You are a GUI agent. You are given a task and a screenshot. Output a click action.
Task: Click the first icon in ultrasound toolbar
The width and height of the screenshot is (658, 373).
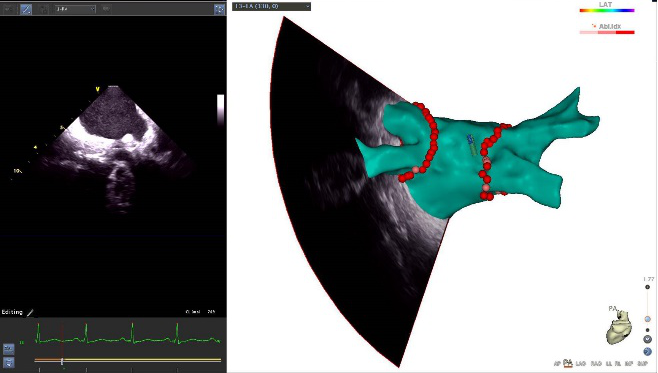coord(8,9)
